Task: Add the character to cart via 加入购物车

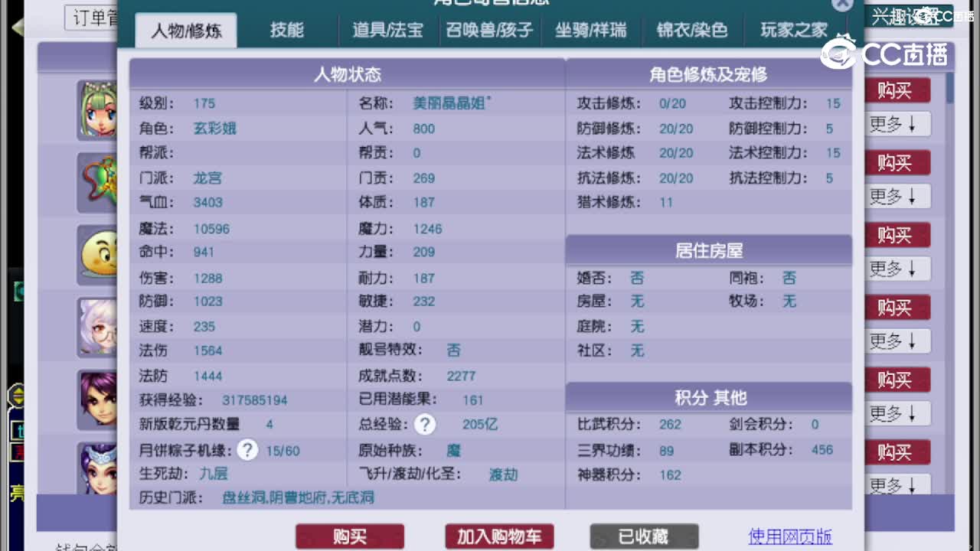Action: 498,536
